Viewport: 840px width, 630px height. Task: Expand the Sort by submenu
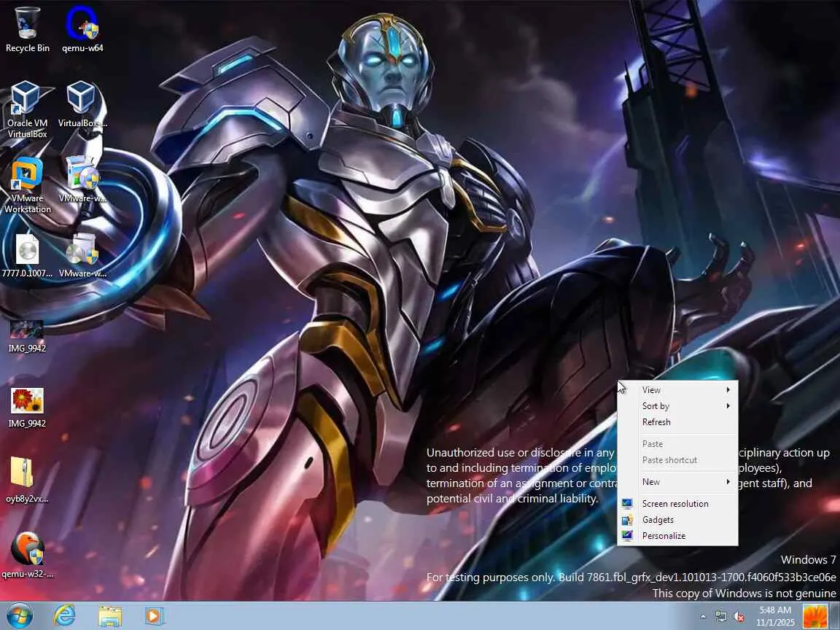pos(677,406)
